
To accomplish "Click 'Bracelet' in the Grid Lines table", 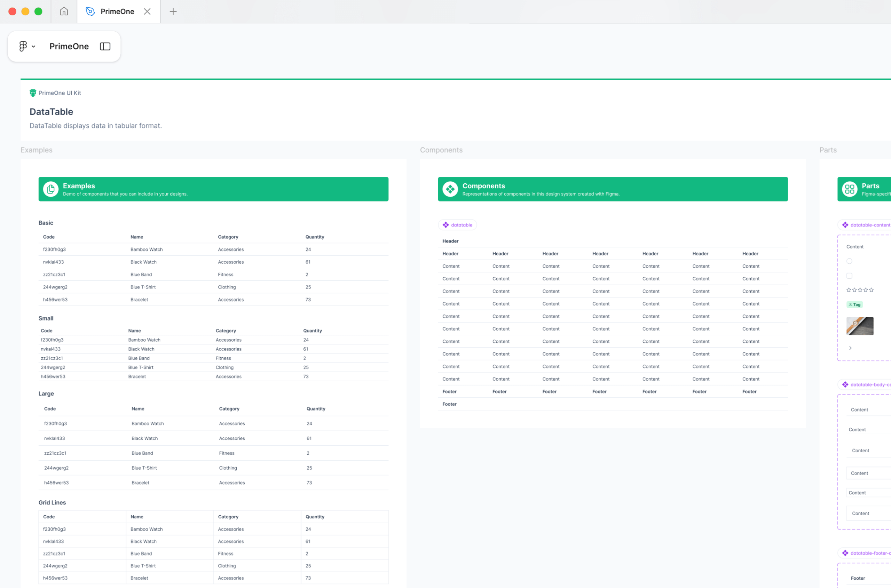I will [x=139, y=578].
